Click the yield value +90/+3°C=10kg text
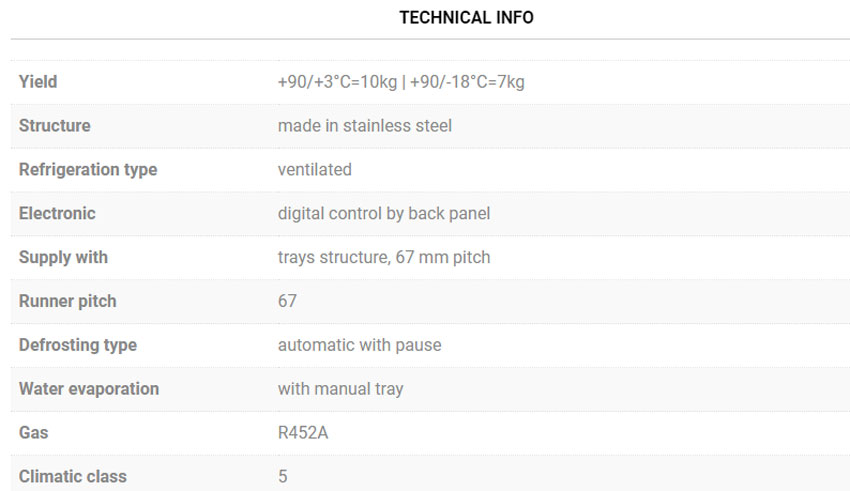This screenshot has height=491, width=850. point(337,82)
